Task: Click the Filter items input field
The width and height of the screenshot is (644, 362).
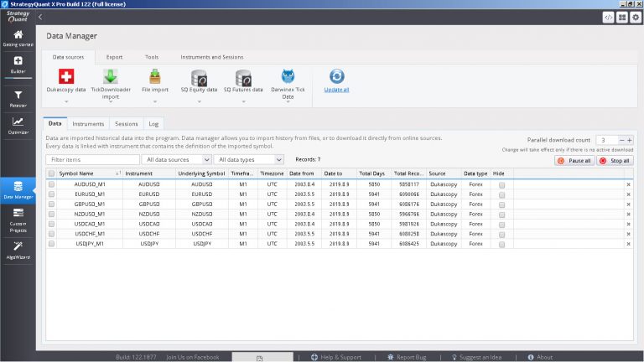Action: pyautogui.click(x=91, y=159)
